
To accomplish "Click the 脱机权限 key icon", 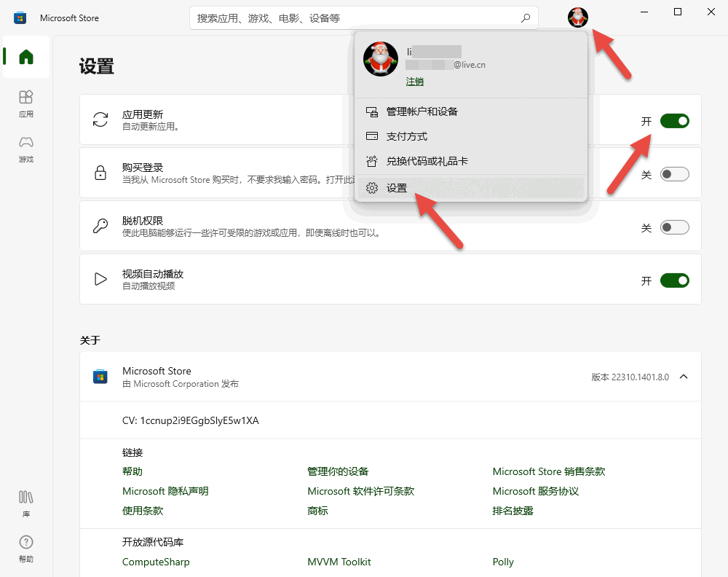I will tap(100, 226).
